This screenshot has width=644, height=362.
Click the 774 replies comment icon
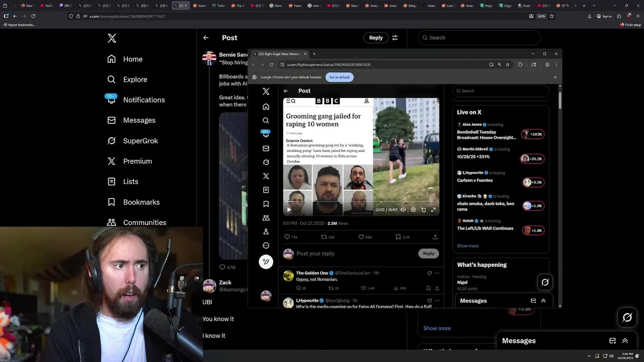point(287,237)
